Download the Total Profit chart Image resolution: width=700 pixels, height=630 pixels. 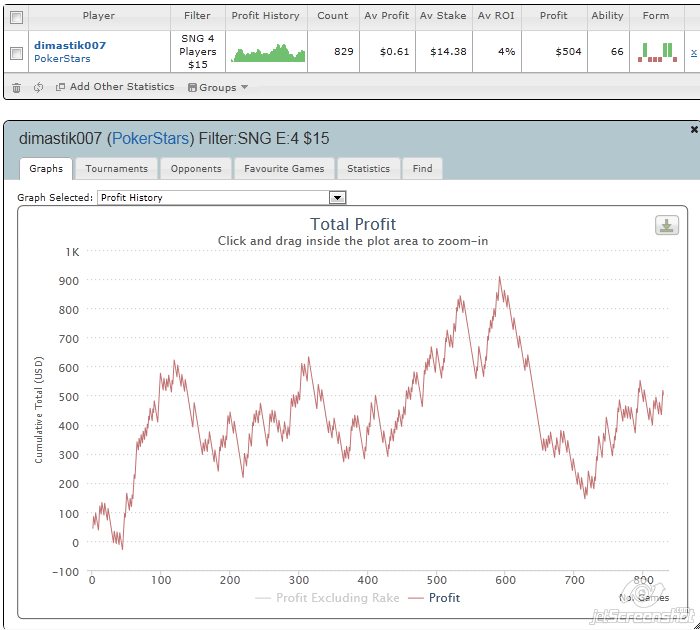666,226
